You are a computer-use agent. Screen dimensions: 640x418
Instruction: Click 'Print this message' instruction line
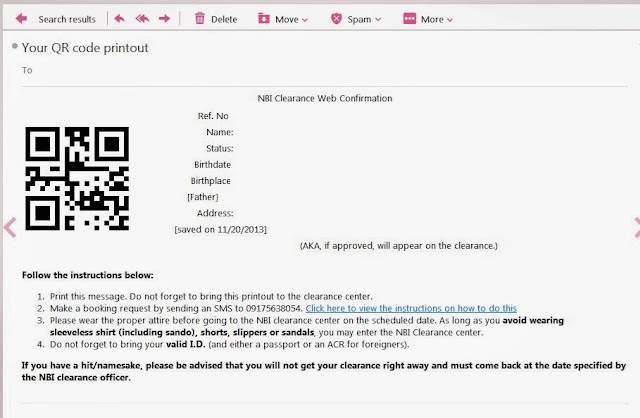click(211, 296)
